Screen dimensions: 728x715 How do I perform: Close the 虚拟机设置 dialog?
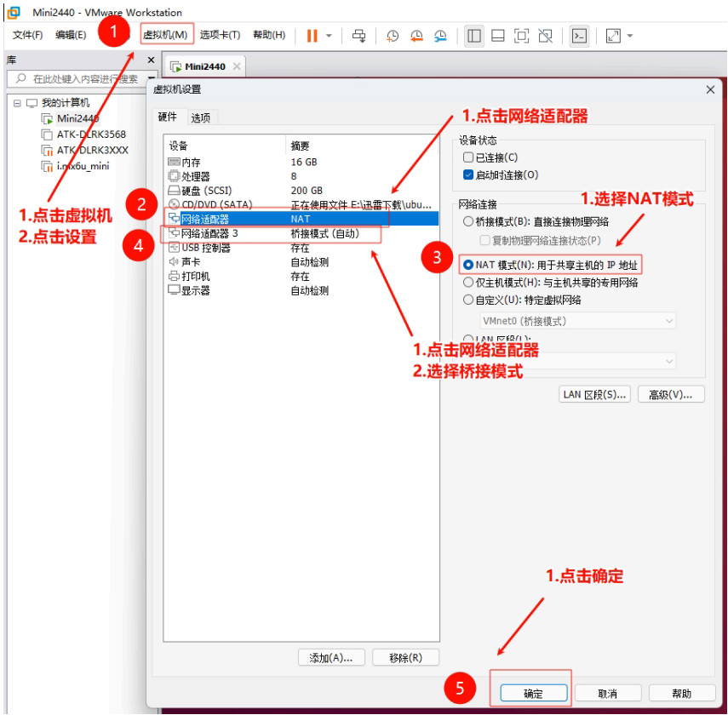pos(710,89)
